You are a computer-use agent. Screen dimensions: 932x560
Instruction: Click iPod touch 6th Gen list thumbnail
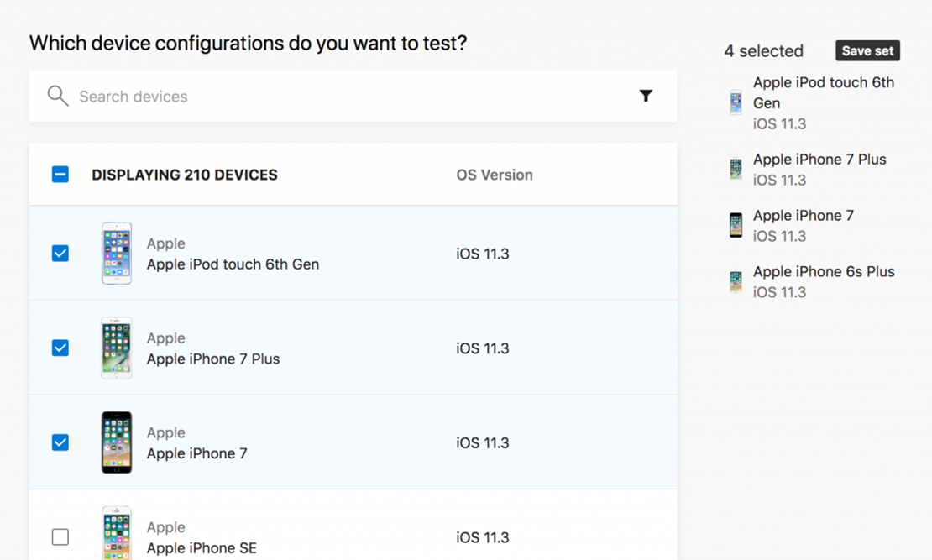pos(117,254)
